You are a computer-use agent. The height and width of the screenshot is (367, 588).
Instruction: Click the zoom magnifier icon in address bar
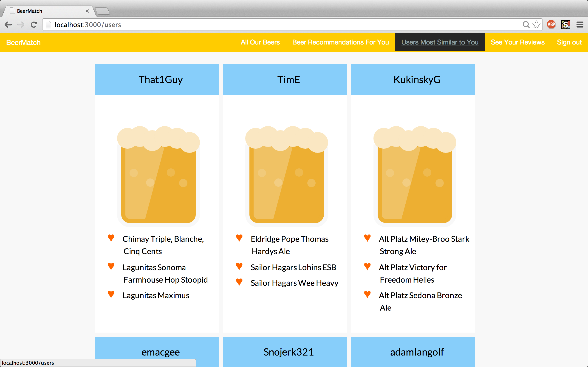526,25
